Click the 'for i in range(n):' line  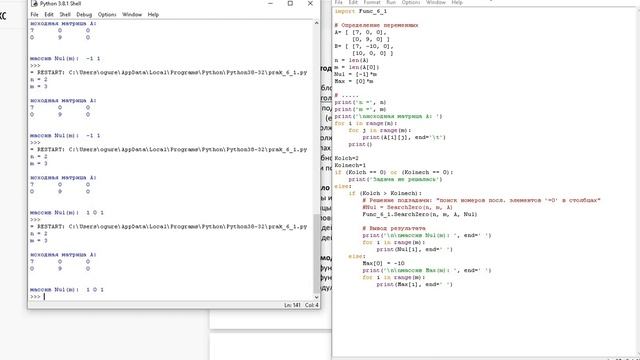coord(365,123)
